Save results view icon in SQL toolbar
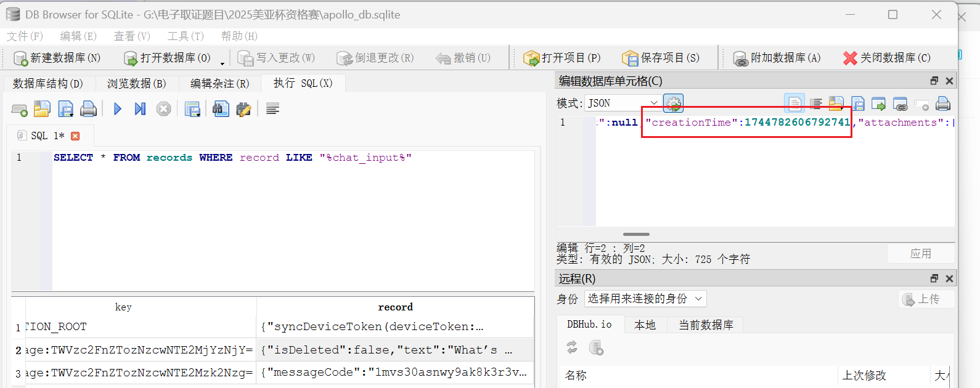The image size is (980, 388). (x=192, y=109)
